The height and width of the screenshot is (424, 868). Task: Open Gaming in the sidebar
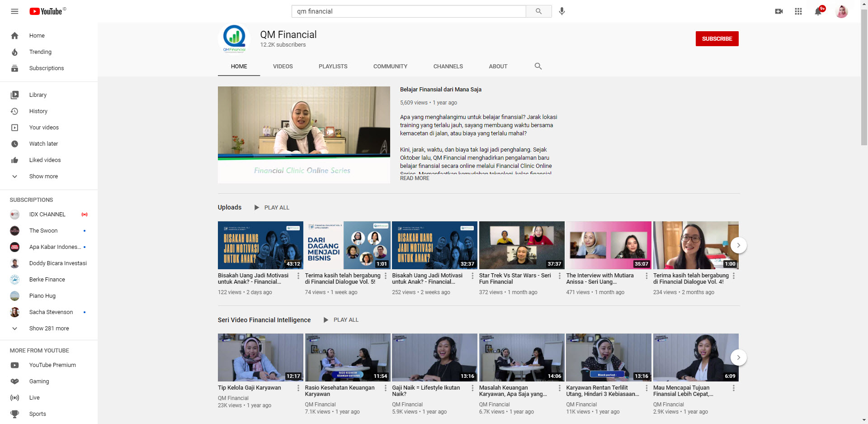[49, 381]
